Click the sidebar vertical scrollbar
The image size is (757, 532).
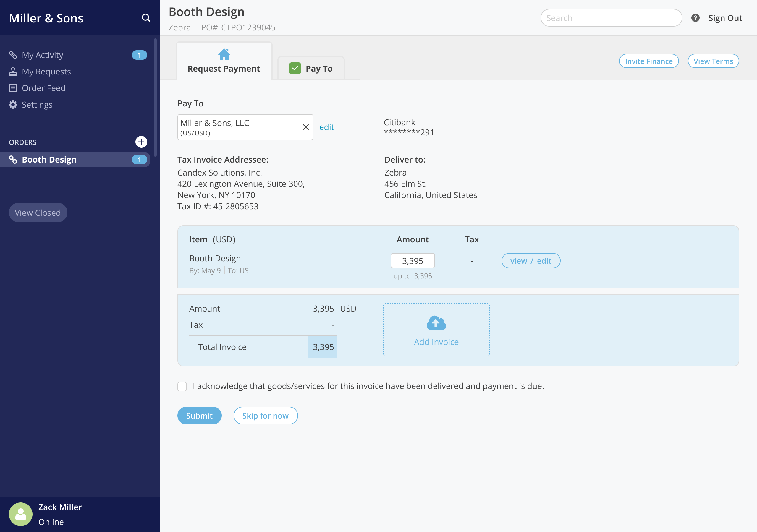coord(155,97)
